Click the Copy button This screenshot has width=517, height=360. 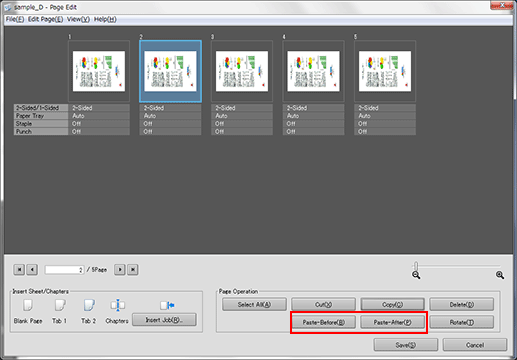393,304
